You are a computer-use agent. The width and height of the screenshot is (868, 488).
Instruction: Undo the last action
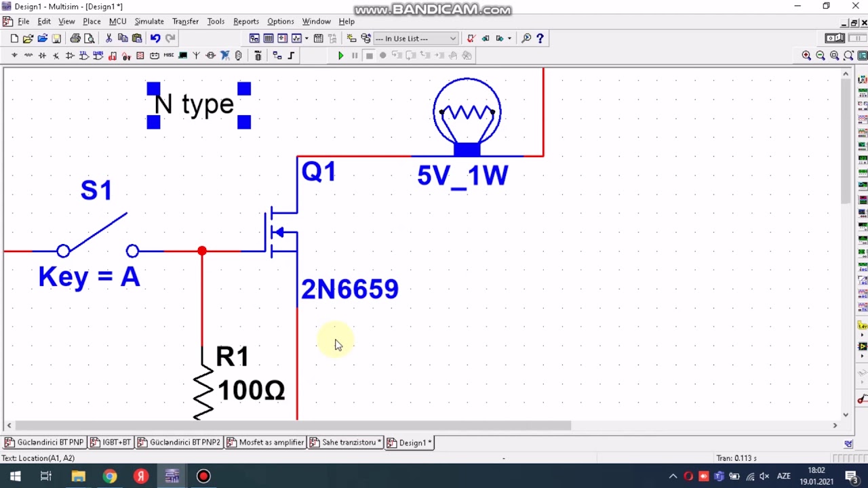(x=155, y=38)
